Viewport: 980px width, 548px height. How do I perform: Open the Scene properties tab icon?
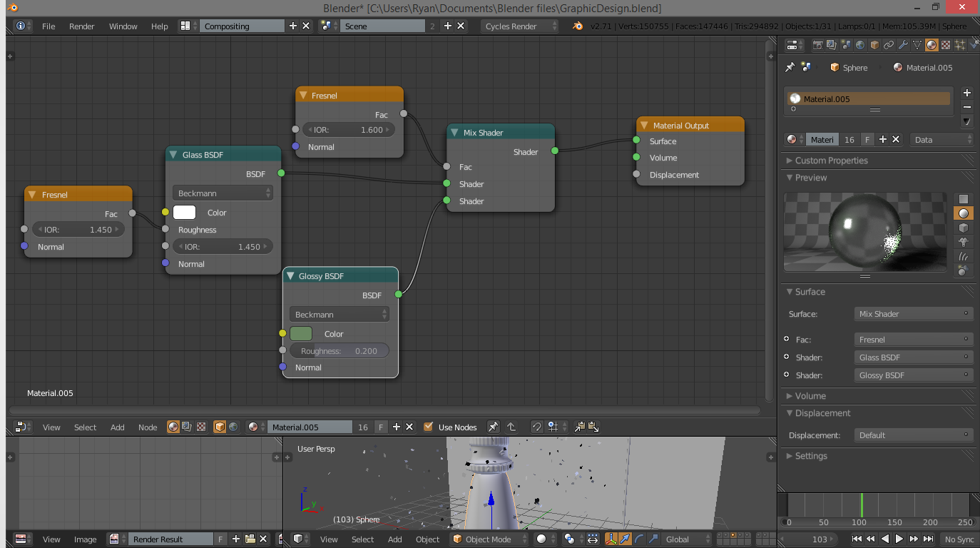(846, 45)
